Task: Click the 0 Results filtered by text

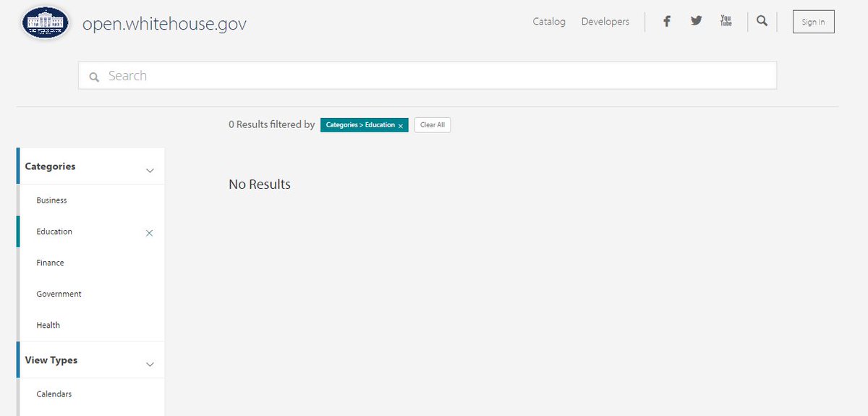Action: point(271,124)
